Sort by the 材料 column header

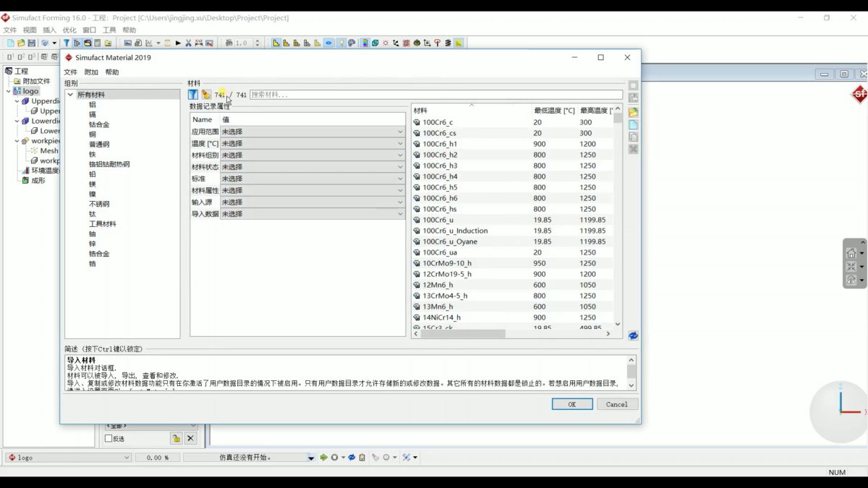pyautogui.click(x=471, y=111)
